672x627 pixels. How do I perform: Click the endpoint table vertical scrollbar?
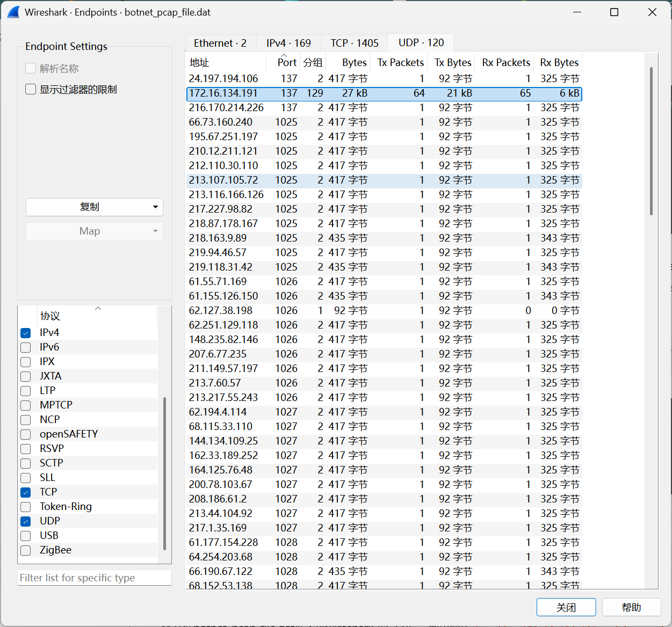tap(652, 141)
